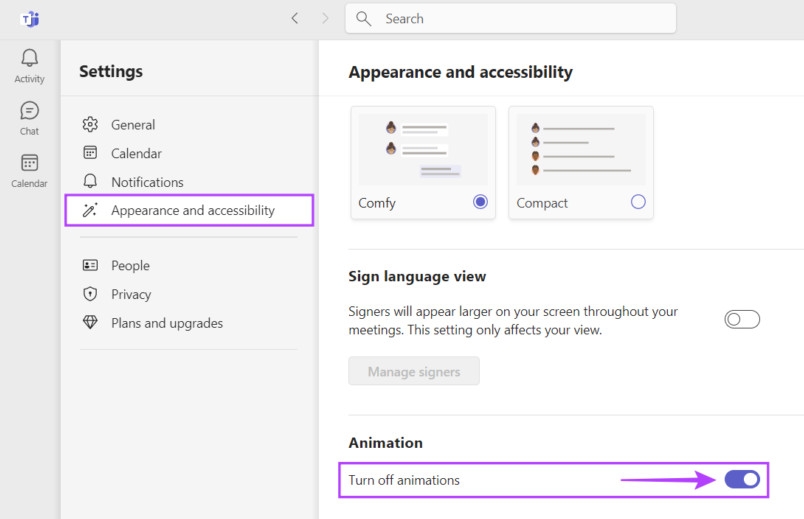Click the Animation heading
This screenshot has width=804, height=519.
386,443
